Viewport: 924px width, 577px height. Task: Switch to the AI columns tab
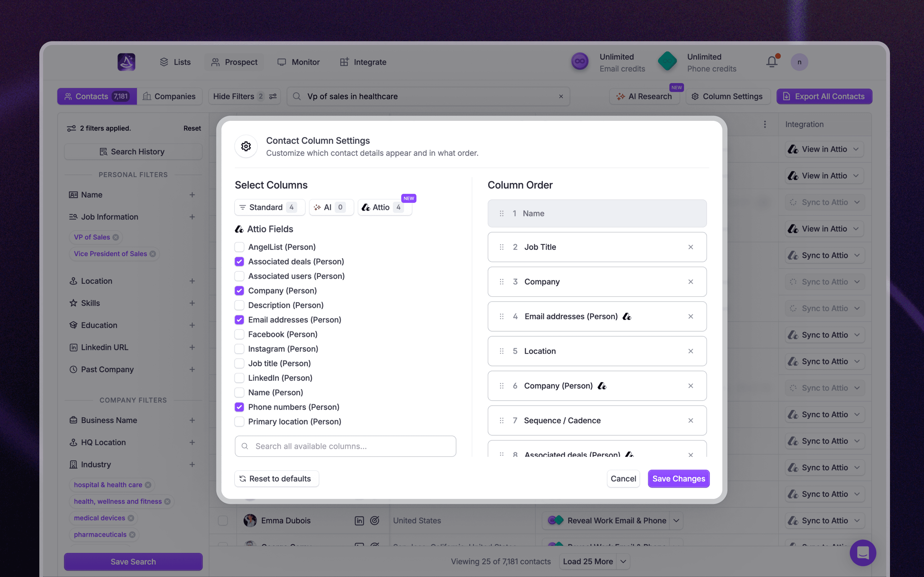coord(331,208)
